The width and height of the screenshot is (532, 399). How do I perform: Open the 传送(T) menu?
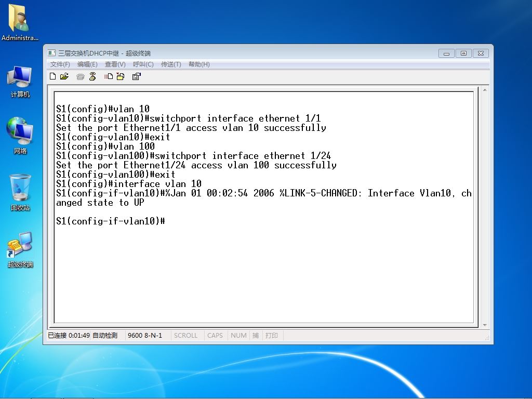click(x=171, y=64)
